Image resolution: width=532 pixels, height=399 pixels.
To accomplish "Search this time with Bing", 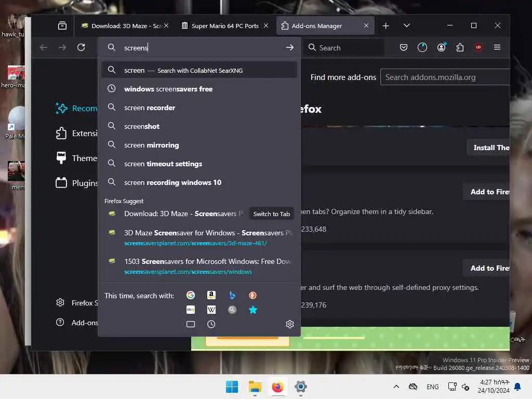I will (232, 295).
